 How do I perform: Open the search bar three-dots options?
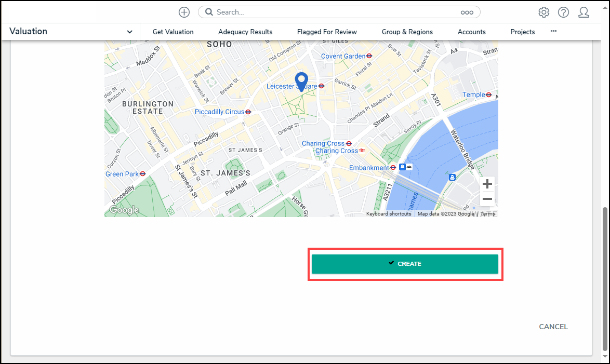click(467, 12)
